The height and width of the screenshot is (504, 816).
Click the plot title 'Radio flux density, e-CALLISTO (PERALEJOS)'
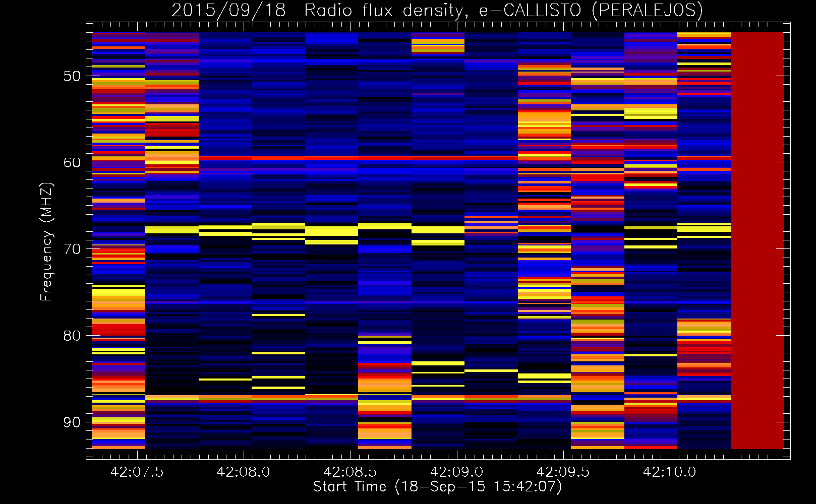coord(503,10)
